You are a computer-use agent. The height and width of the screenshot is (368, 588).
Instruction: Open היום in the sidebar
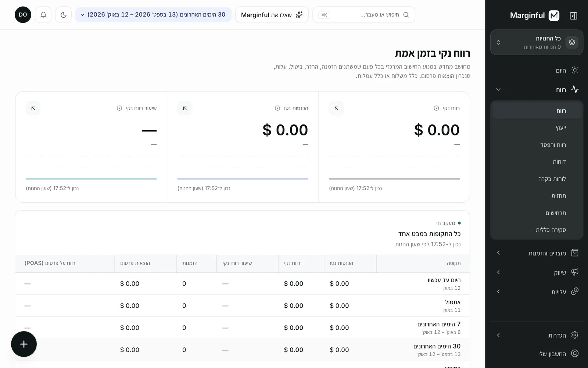(537, 70)
